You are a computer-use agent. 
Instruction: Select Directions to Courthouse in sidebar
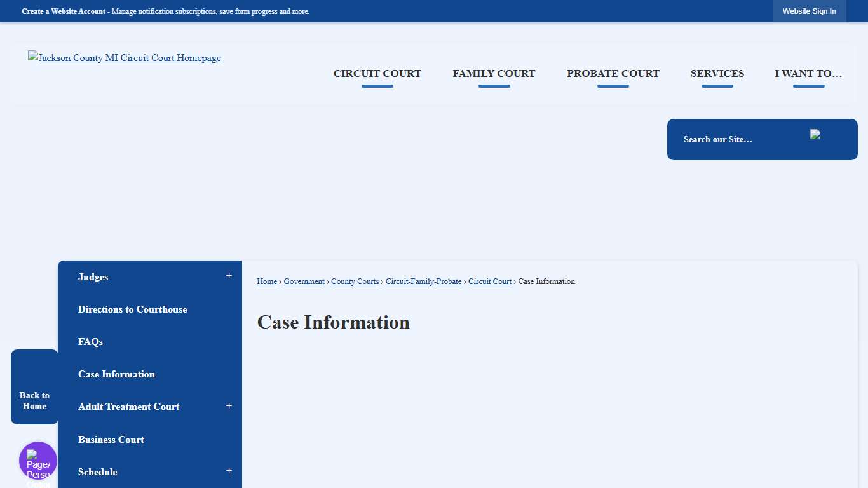click(132, 309)
